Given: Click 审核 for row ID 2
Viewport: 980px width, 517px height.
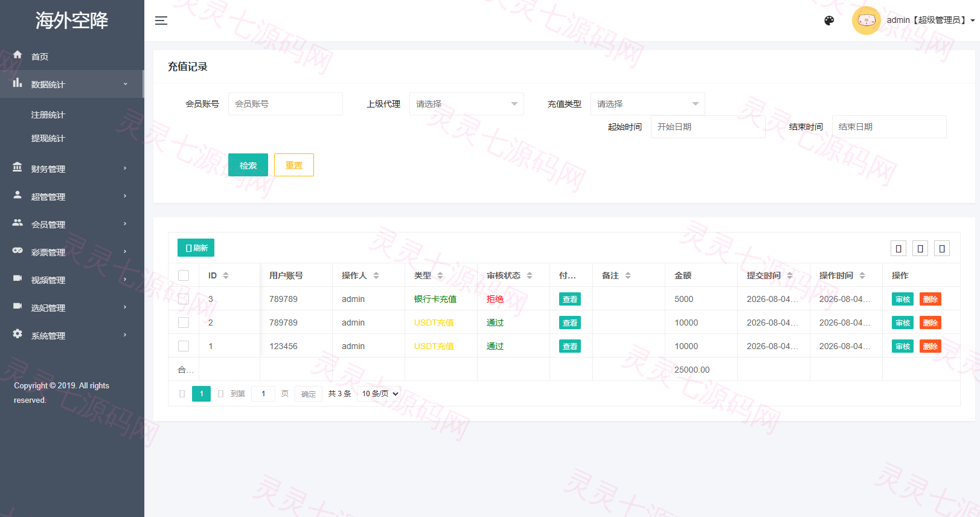Looking at the screenshot, I should (x=903, y=323).
